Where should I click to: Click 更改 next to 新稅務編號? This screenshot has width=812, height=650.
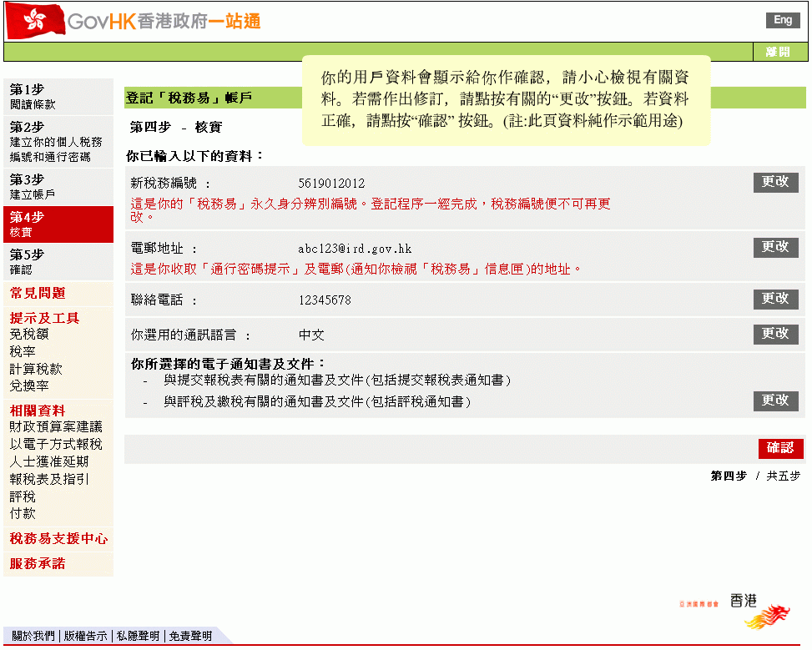pyautogui.click(x=775, y=182)
